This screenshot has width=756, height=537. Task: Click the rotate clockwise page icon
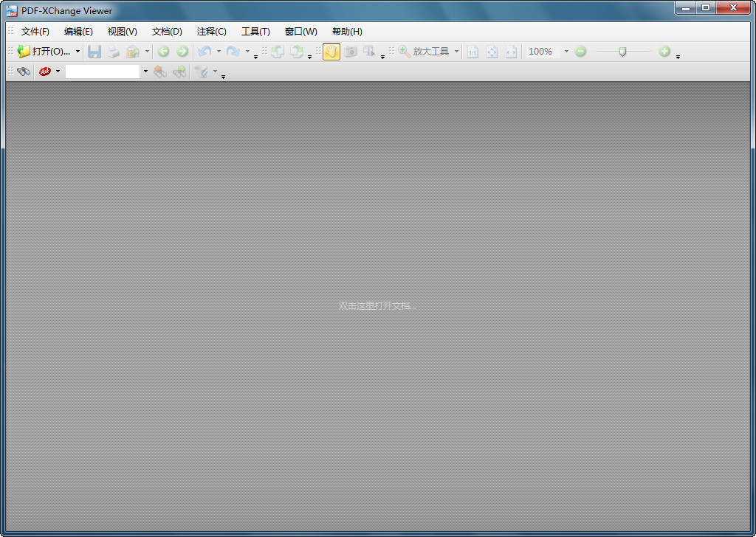pyautogui.click(x=296, y=52)
